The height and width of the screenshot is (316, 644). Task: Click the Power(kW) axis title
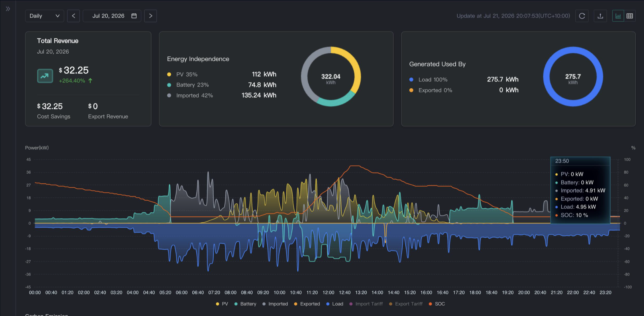click(x=37, y=148)
